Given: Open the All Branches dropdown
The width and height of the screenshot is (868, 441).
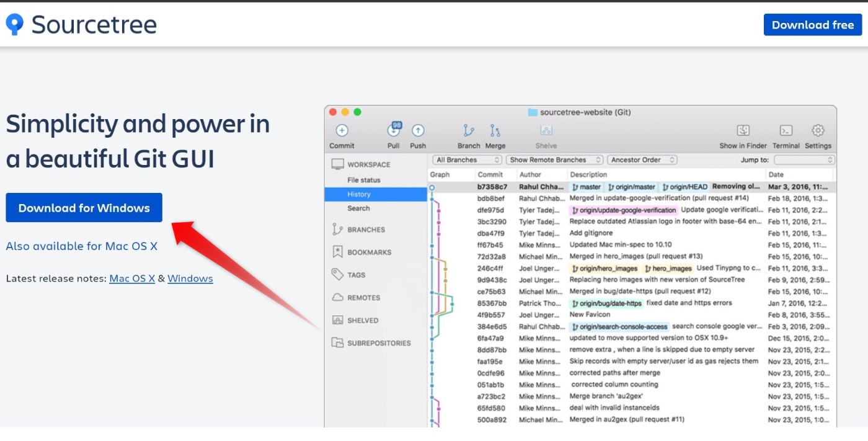Looking at the screenshot, I should 467,160.
